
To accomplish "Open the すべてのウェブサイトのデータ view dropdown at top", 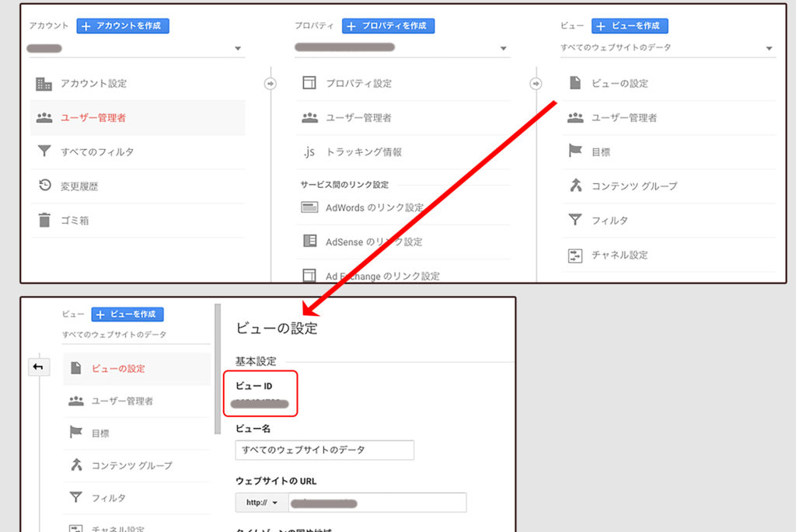I will 769,49.
